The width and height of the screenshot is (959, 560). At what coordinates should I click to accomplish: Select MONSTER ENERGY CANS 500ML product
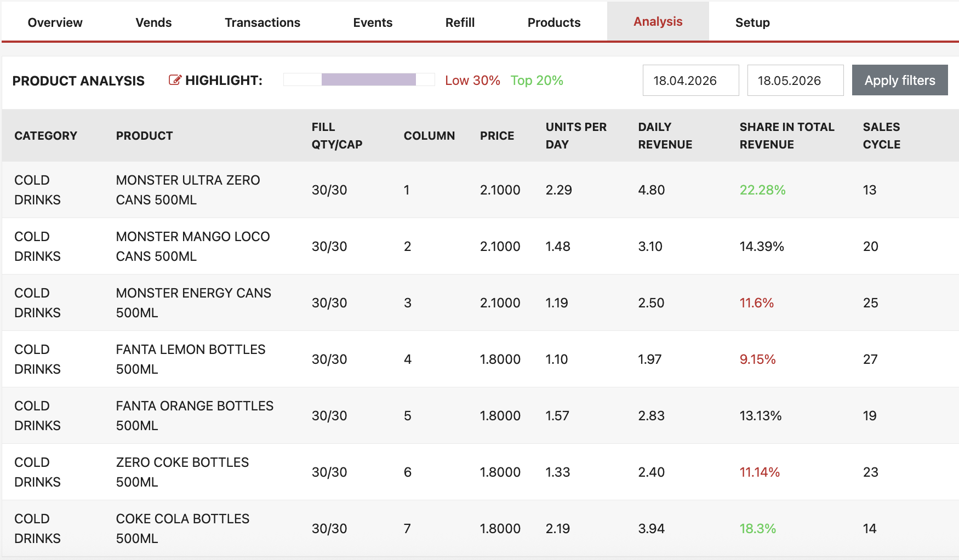click(x=193, y=302)
